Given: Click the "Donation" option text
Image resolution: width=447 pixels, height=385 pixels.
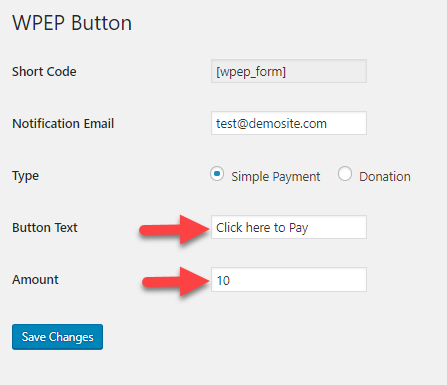Looking at the screenshot, I should pyautogui.click(x=385, y=176).
